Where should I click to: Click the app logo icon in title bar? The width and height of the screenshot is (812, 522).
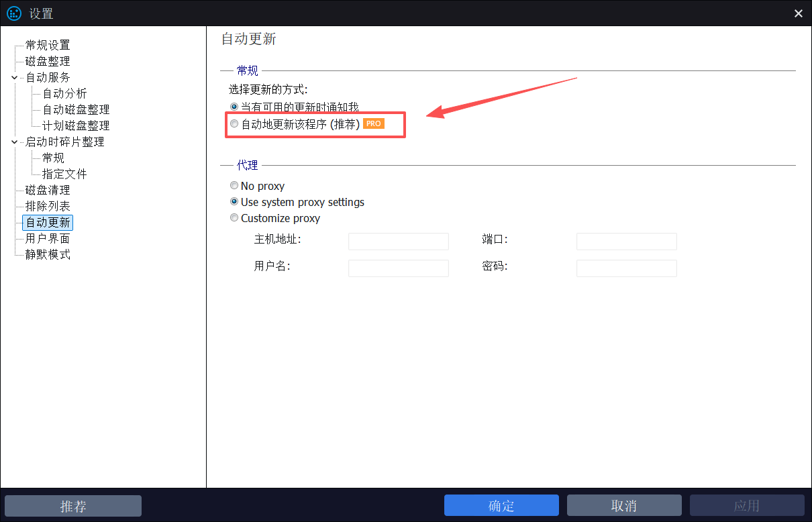[13, 13]
